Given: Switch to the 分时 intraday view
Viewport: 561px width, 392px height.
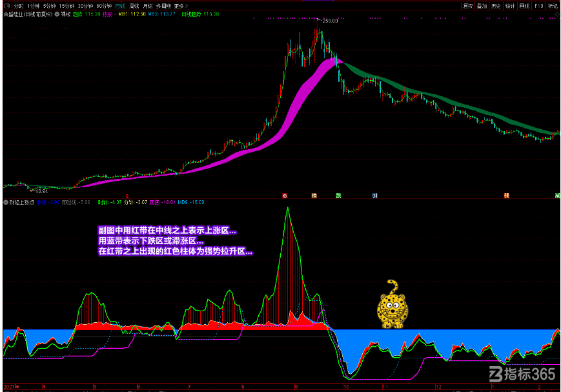Looking at the screenshot, I should (x=19, y=6).
